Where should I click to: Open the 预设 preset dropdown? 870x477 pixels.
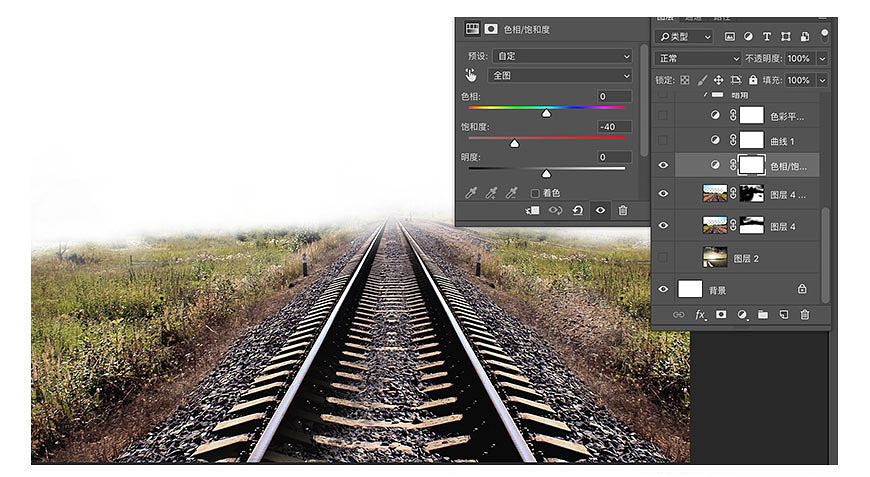tap(560, 56)
